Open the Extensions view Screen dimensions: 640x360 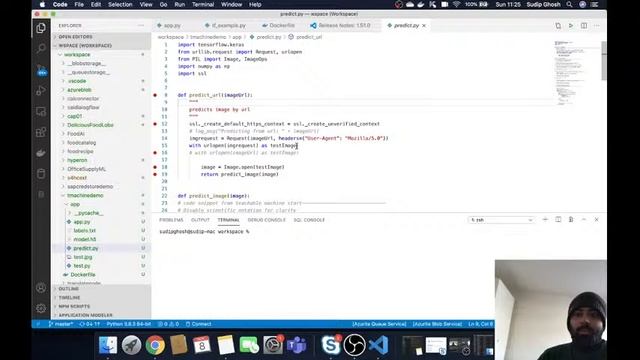pyautogui.click(x=41, y=132)
